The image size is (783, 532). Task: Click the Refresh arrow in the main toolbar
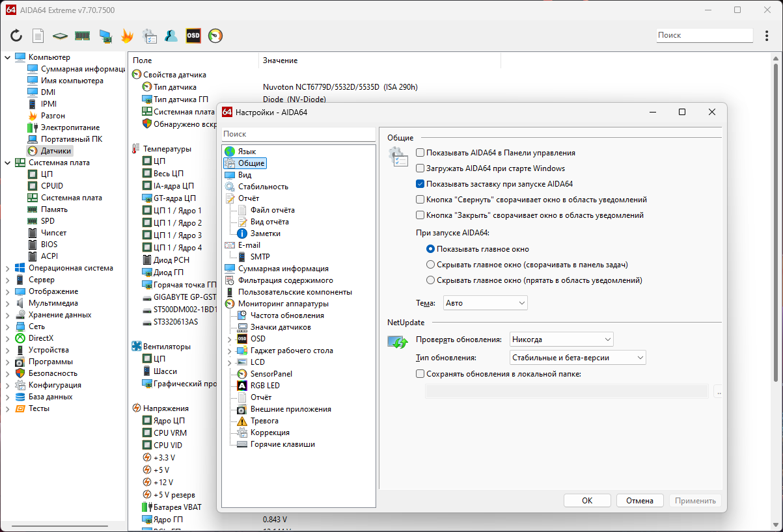(x=16, y=36)
